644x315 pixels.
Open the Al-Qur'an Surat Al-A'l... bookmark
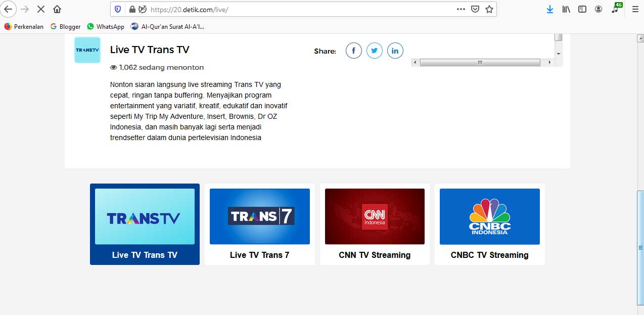pos(167,27)
